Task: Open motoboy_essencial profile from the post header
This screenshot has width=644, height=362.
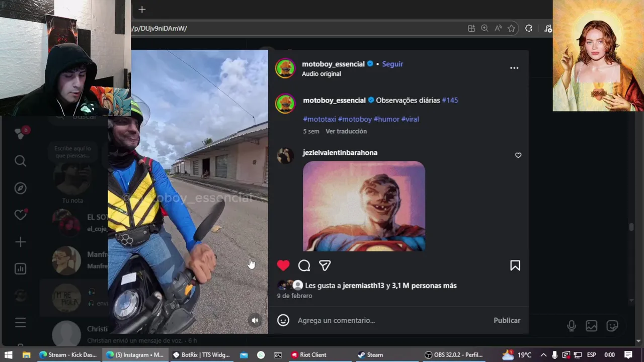Action: point(333,64)
